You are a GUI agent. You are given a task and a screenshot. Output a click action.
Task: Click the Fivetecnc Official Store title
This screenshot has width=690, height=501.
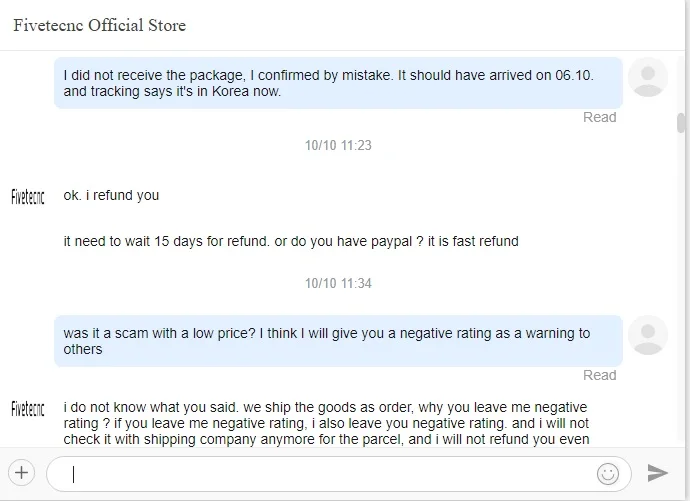click(99, 25)
